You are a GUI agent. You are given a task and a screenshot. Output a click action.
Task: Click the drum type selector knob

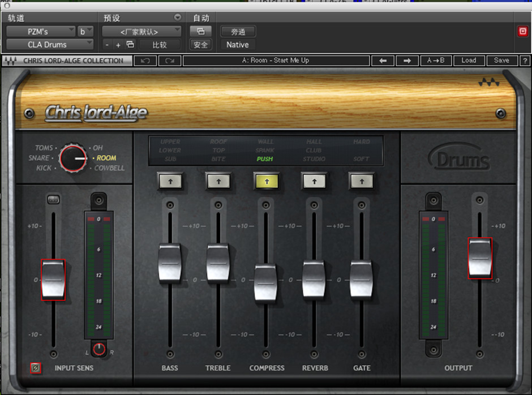click(72, 158)
